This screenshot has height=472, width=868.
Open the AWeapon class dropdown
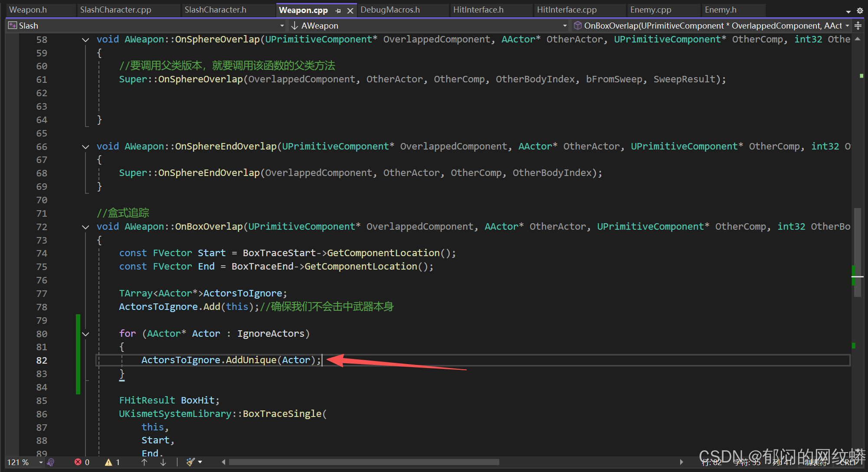pyautogui.click(x=565, y=26)
